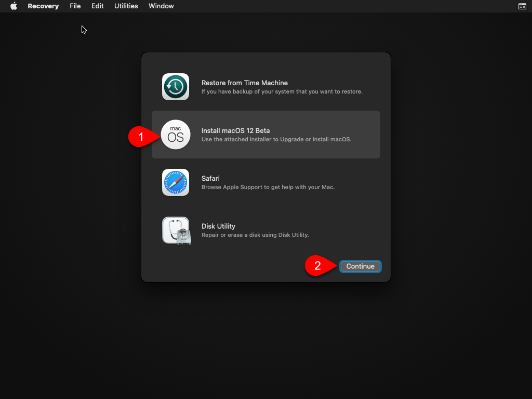Choose the 'Disk Utility' option title
The width and height of the screenshot is (532, 399).
click(x=218, y=227)
